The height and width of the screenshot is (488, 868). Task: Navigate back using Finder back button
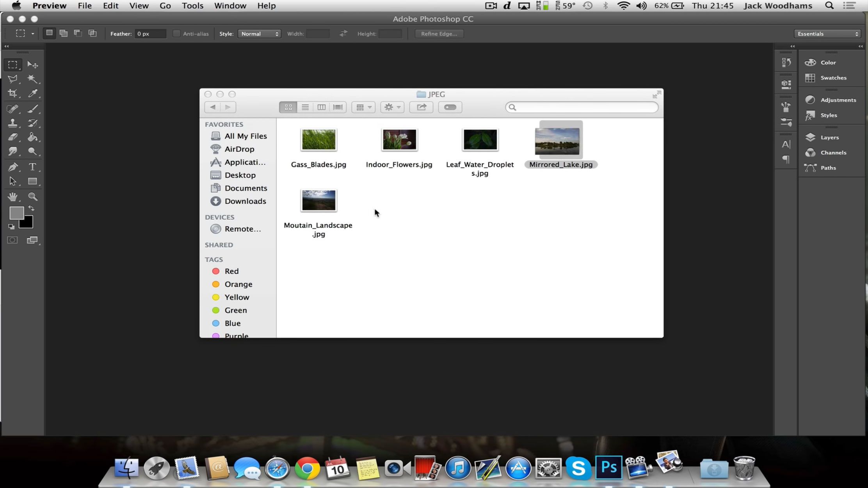click(212, 107)
